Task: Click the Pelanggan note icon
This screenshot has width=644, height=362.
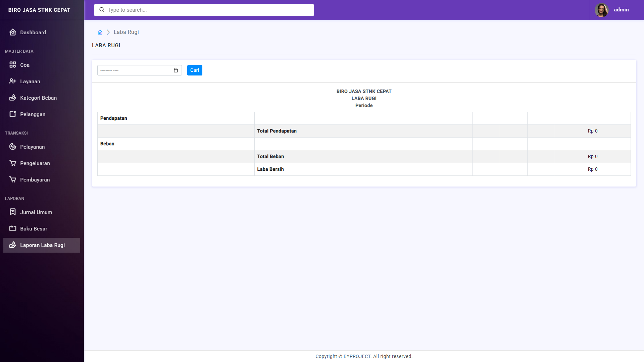Action: tap(13, 114)
